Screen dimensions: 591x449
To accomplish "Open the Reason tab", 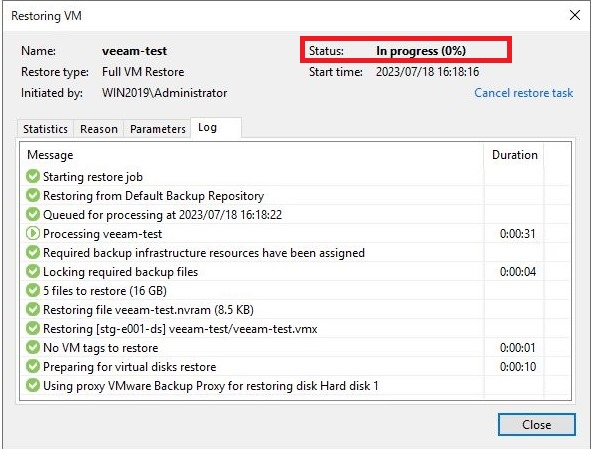I will (x=99, y=129).
